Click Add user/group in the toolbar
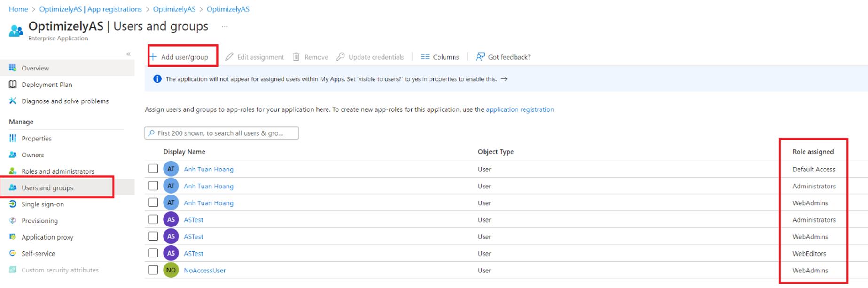Screen dimensions: 868x288 pos(179,57)
